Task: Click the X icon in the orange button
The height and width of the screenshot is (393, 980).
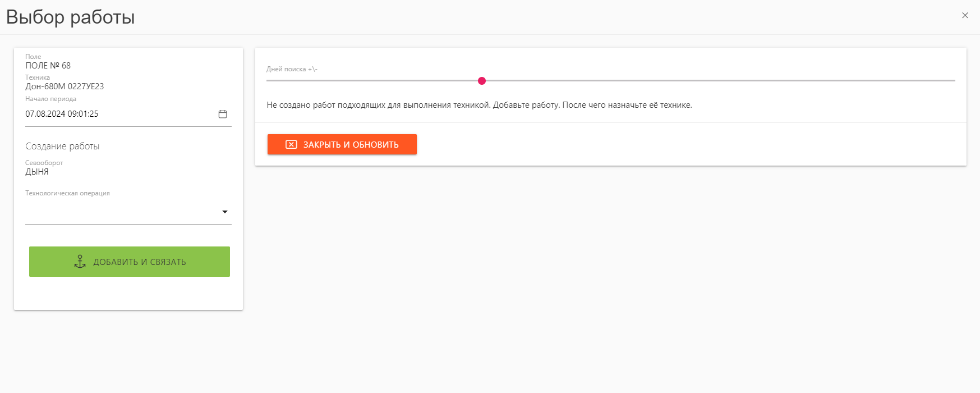Action: [x=291, y=144]
